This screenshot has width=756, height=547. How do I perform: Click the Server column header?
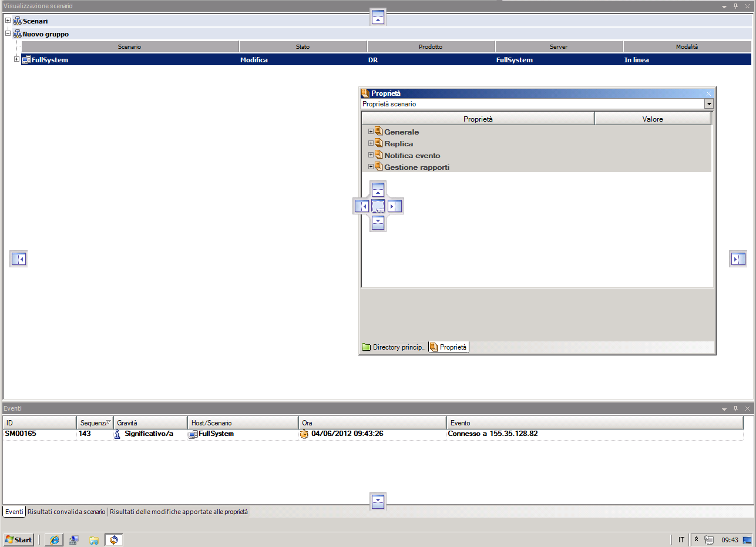pyautogui.click(x=559, y=46)
